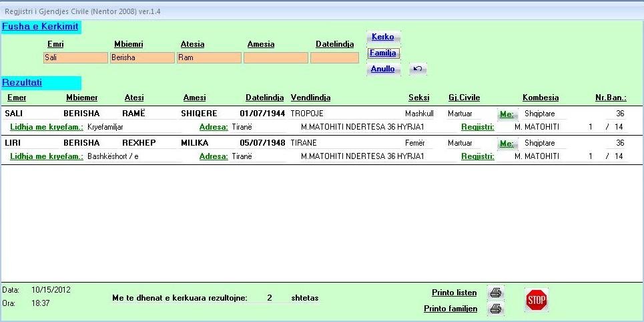Click the printer icon next to Printo listen
The height and width of the screenshot is (322, 644).
(495, 293)
